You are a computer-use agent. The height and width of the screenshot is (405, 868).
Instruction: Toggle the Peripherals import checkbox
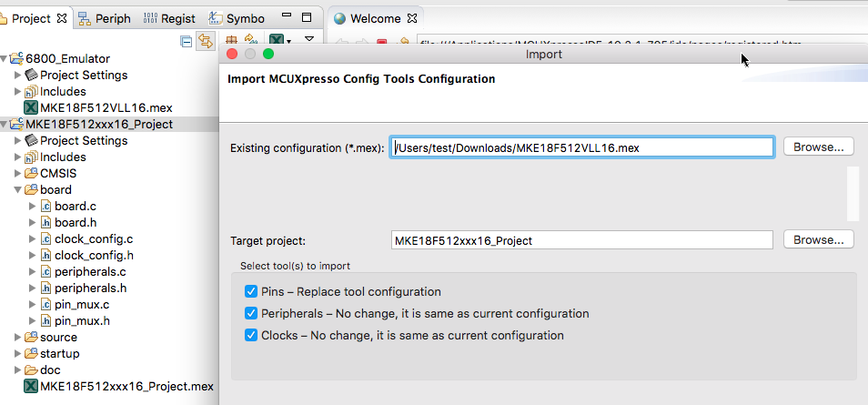tap(251, 314)
